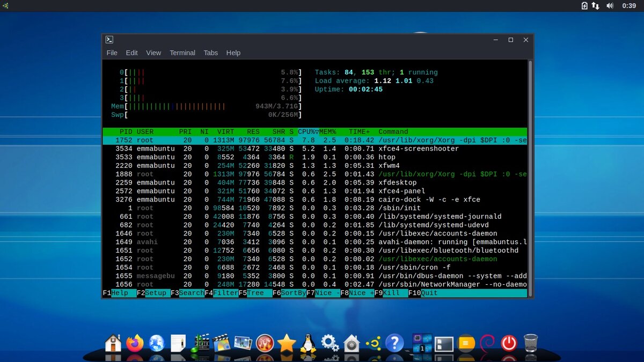This screenshot has height=362, width=644.
Task: Open the photo stack image viewer icon
Action: [x=243, y=343]
